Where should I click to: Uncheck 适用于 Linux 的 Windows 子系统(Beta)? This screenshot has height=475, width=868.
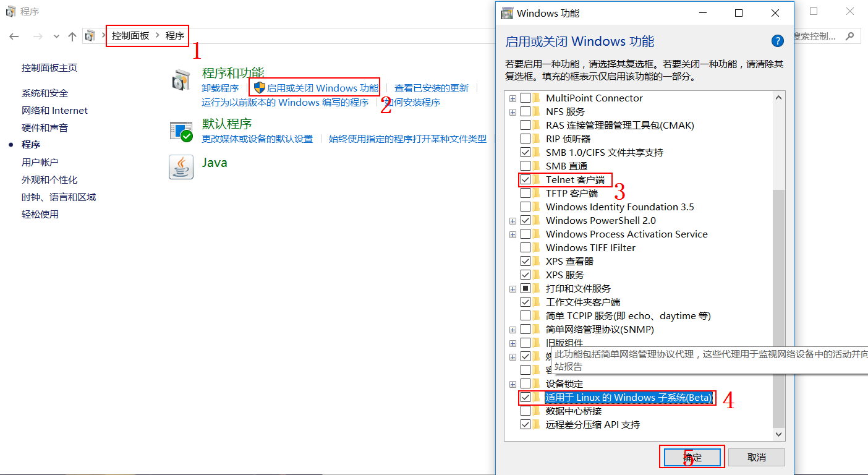(525, 397)
